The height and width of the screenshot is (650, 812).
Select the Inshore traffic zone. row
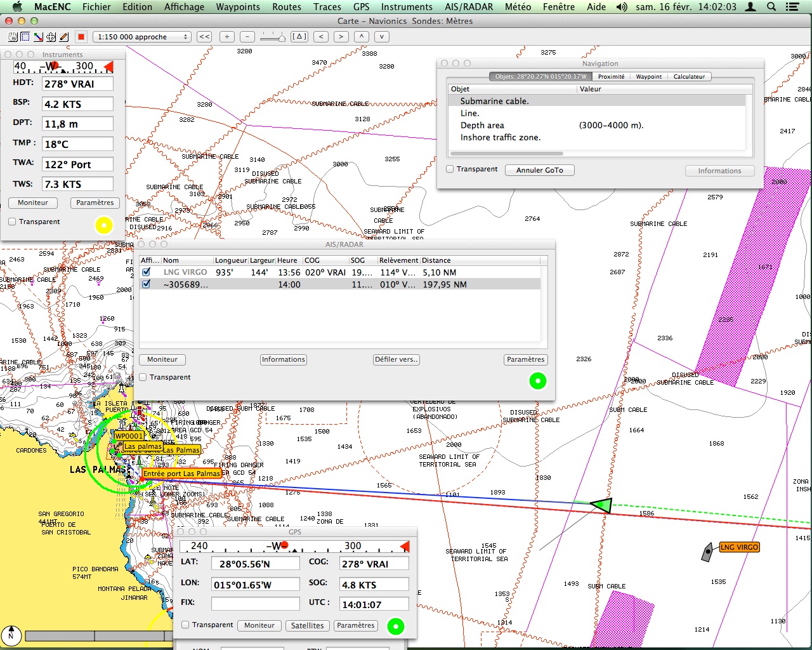tap(597, 137)
